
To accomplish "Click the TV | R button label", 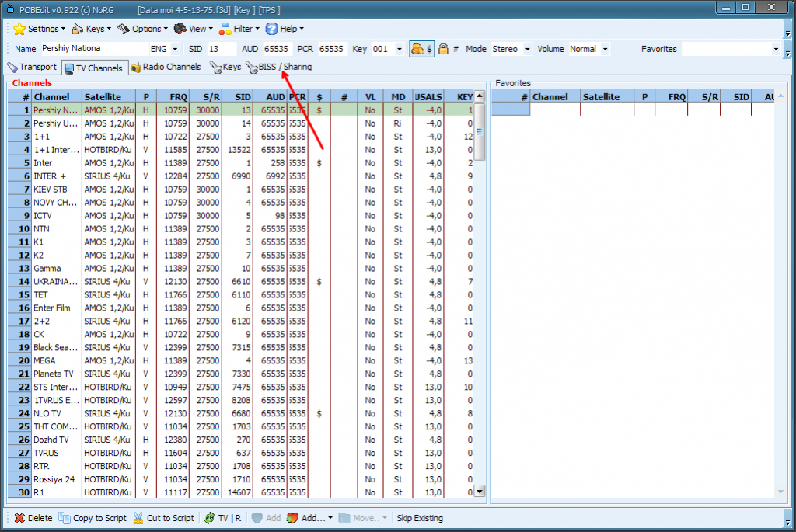I will [229, 518].
